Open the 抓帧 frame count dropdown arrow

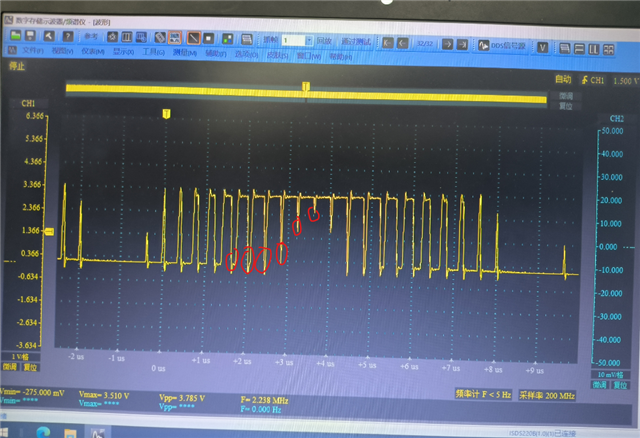[x=309, y=40]
